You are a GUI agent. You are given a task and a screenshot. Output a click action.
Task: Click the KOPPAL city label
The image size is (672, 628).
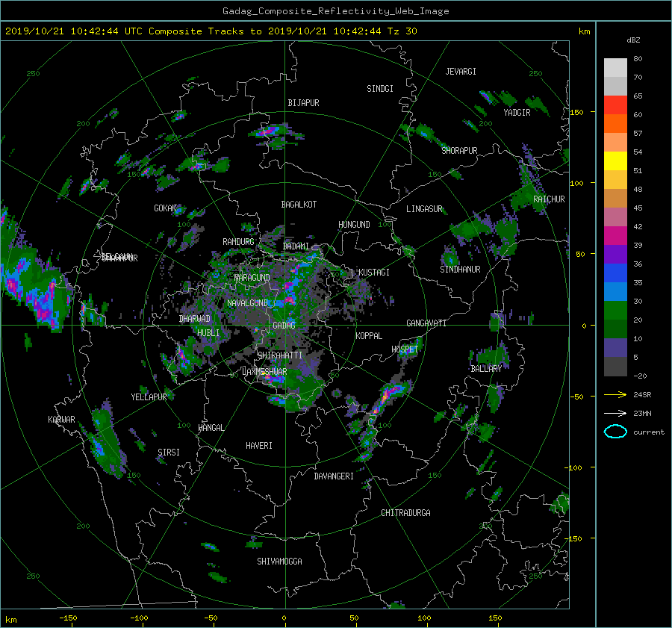click(x=369, y=335)
